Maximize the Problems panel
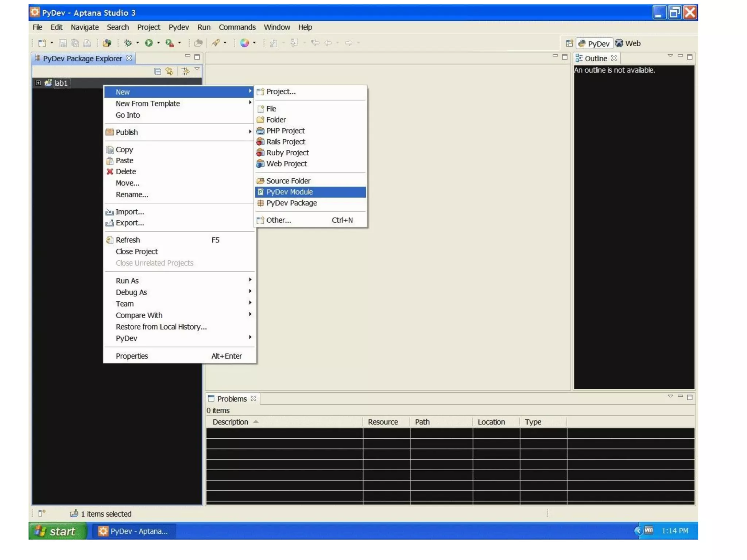 click(x=690, y=397)
